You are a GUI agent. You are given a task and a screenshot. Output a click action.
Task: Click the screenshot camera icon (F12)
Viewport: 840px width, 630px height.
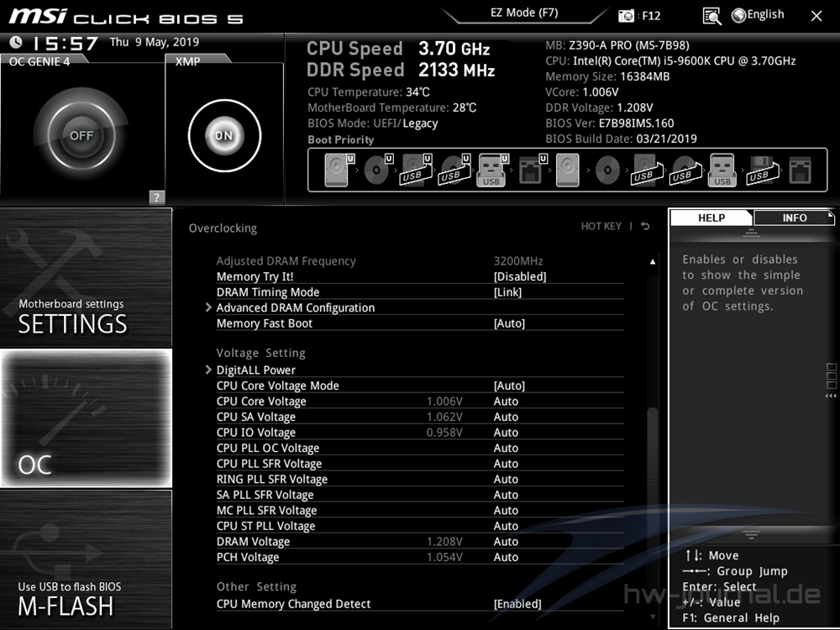[626, 15]
